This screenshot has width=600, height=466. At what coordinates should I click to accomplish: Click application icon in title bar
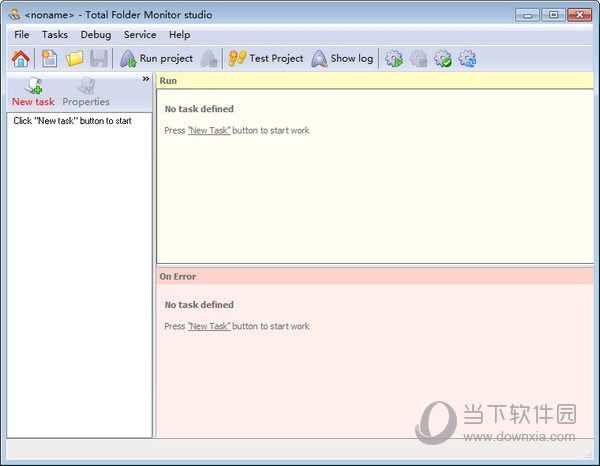tap(15, 15)
